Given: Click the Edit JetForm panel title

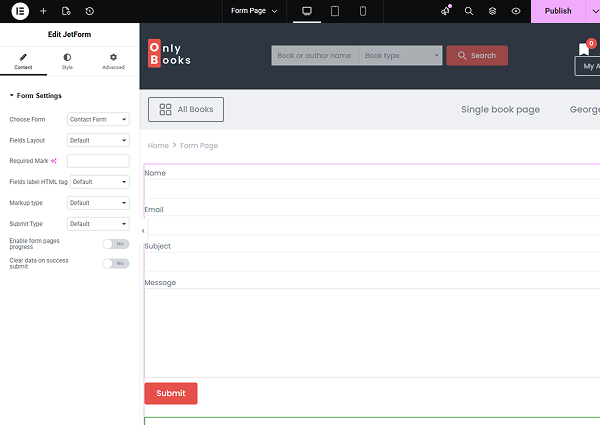Looking at the screenshot, I should pos(70,34).
